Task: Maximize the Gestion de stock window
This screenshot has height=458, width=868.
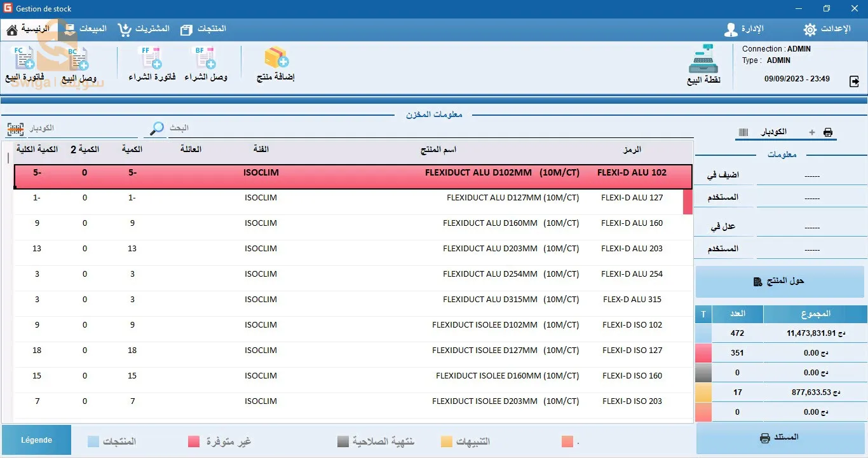Action: 826,8
